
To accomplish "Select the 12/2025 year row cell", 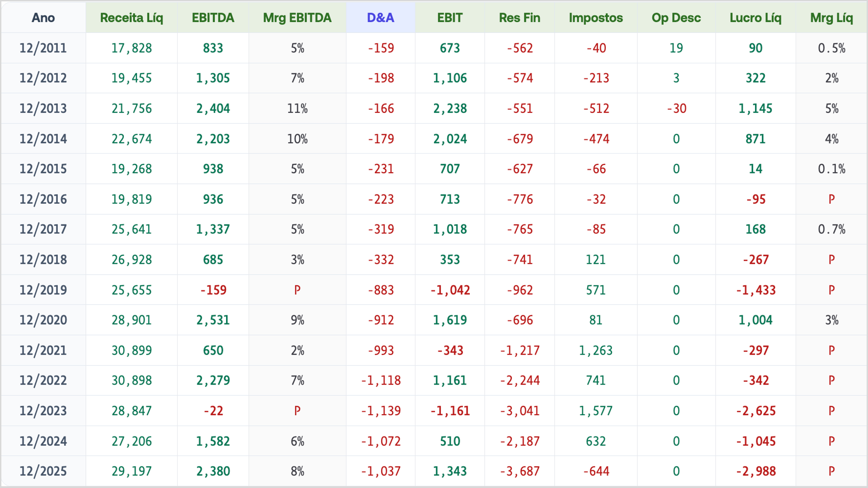I will [x=43, y=471].
